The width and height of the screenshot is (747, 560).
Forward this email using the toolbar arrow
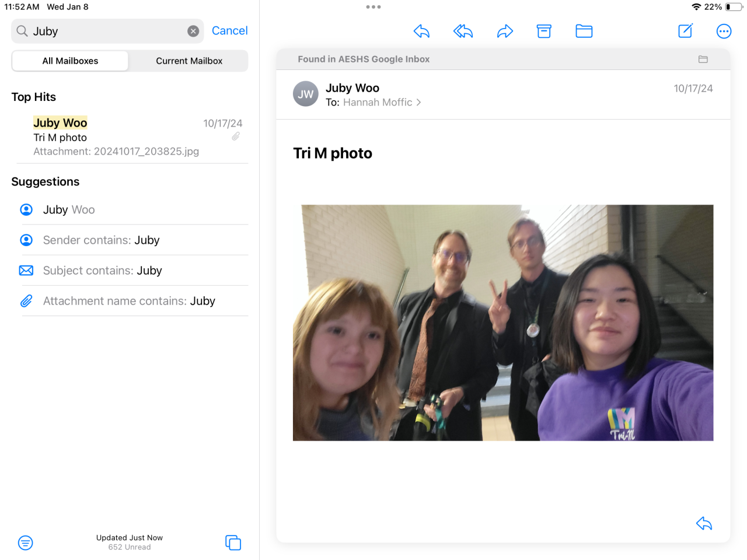tap(505, 31)
